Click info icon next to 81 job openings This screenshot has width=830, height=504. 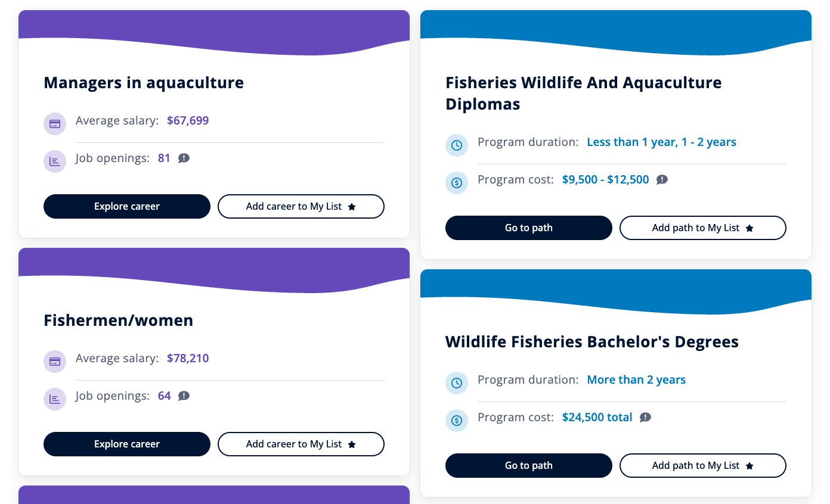point(184,158)
